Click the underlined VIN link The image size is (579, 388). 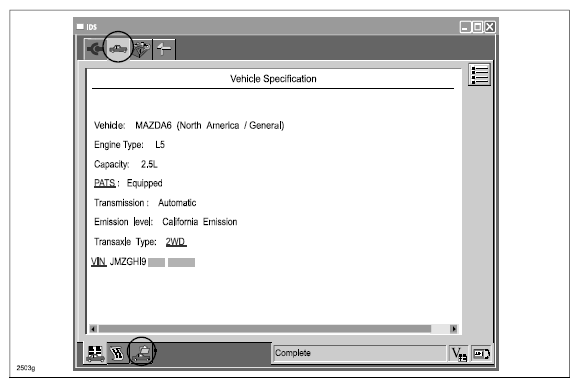99,261
